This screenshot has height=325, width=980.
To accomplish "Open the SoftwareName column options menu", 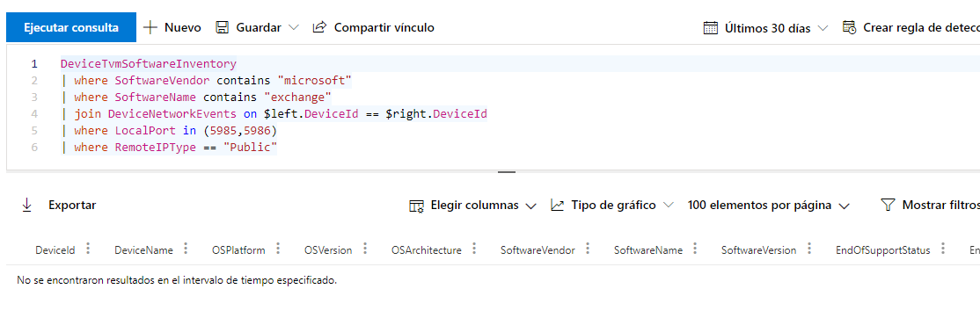I will 696,249.
